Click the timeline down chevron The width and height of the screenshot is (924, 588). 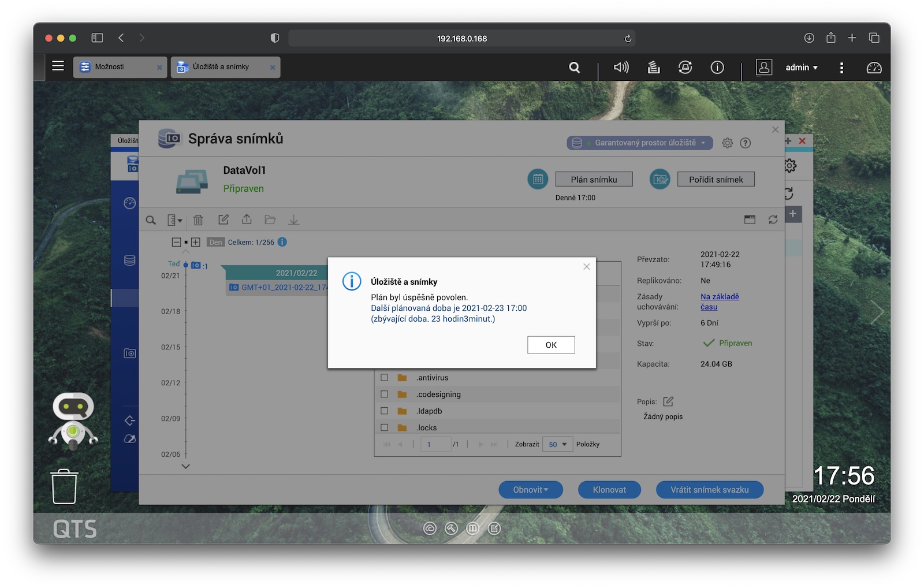click(x=185, y=466)
